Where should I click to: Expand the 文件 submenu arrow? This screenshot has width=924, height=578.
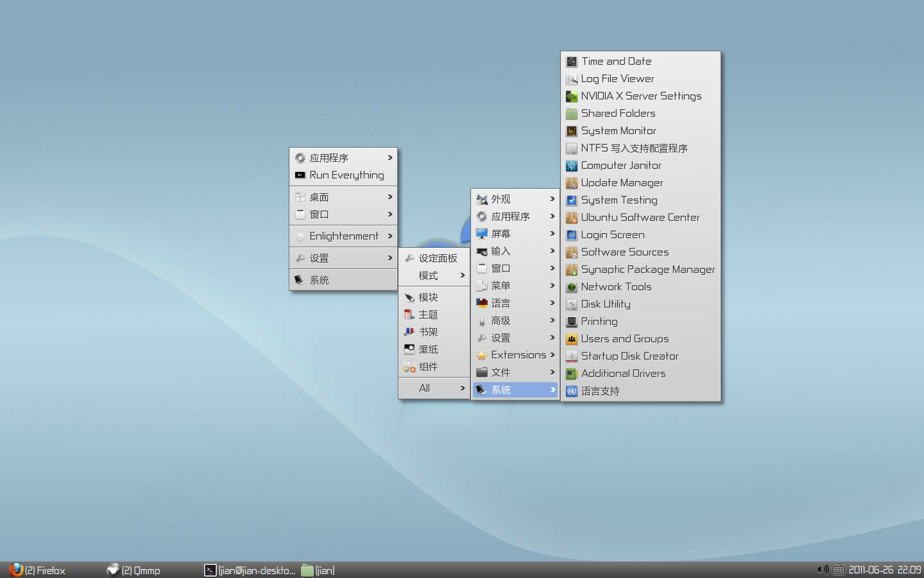point(552,372)
